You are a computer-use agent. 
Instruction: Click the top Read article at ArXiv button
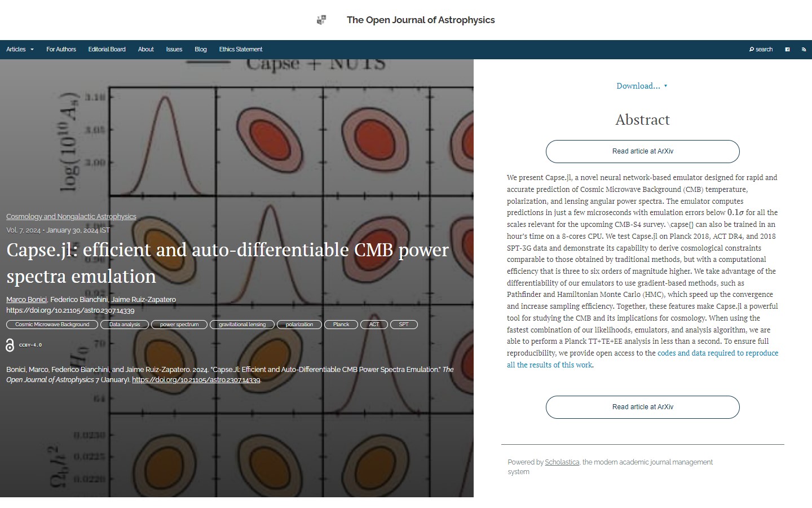[x=642, y=151]
